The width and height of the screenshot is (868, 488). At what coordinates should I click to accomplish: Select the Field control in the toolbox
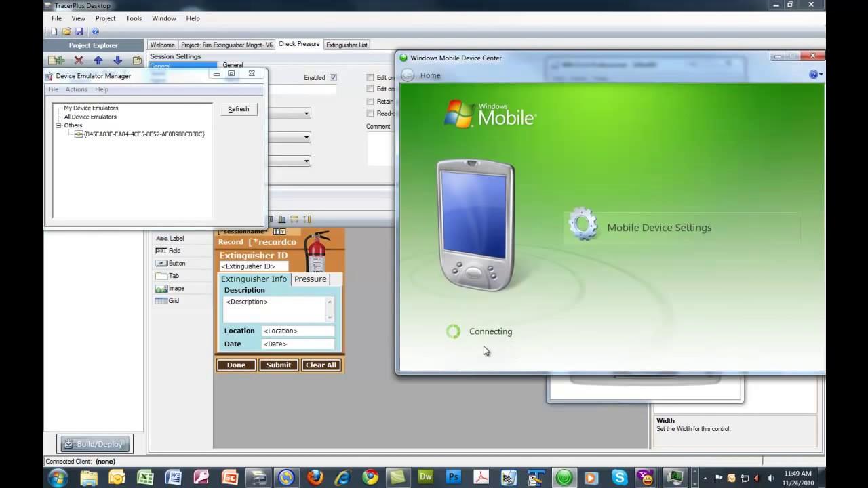click(169, 251)
